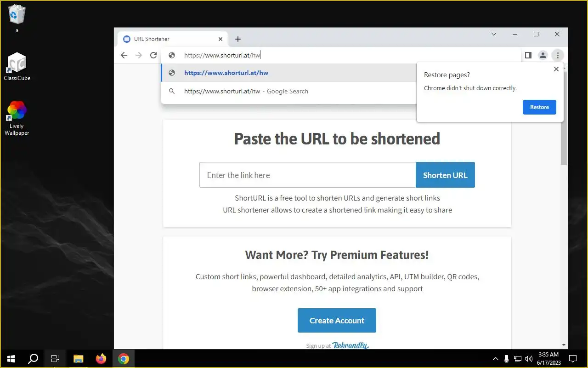Click the scrollbar down arrow
588x368 pixels.
[x=564, y=345]
